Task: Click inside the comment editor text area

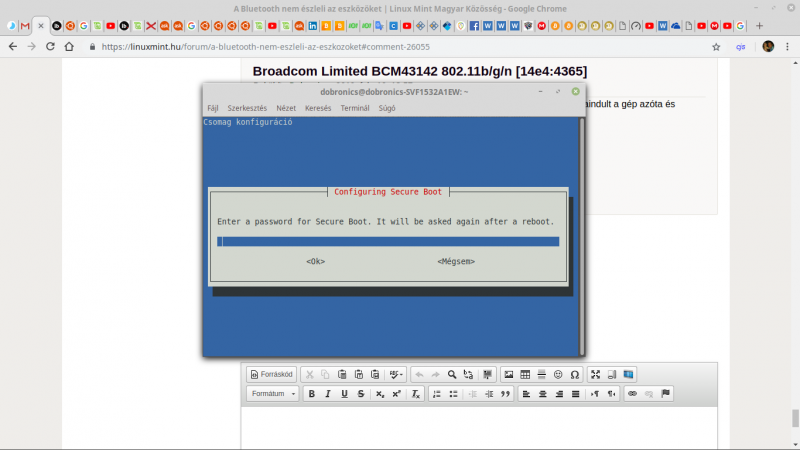Action: [x=479, y=428]
